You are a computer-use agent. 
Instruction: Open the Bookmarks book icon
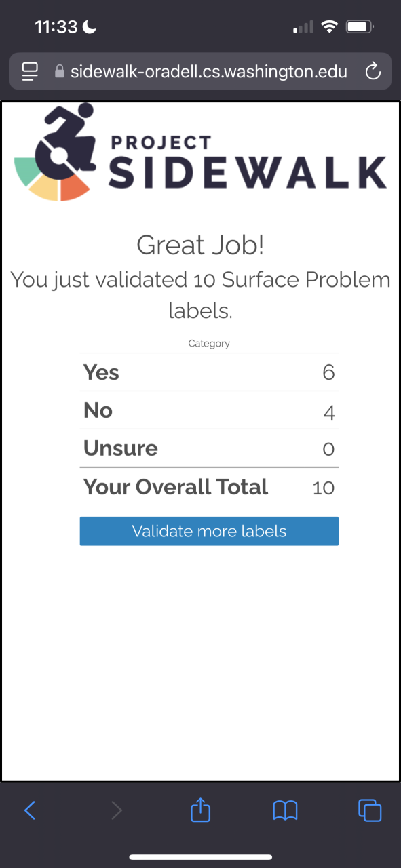click(285, 810)
